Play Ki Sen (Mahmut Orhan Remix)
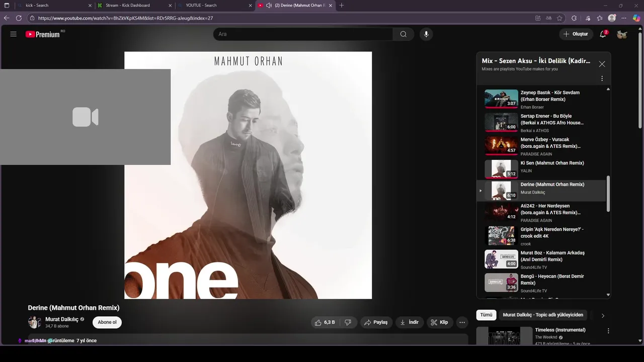 coord(541,169)
